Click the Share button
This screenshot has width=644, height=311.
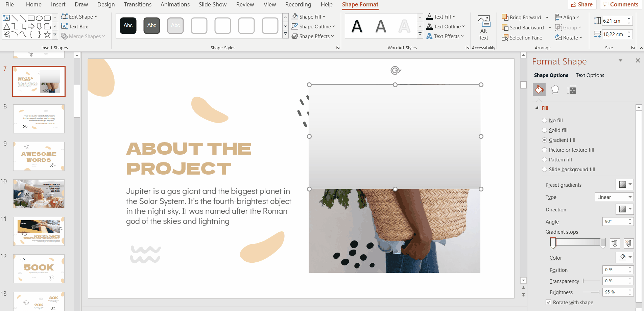tap(582, 4)
